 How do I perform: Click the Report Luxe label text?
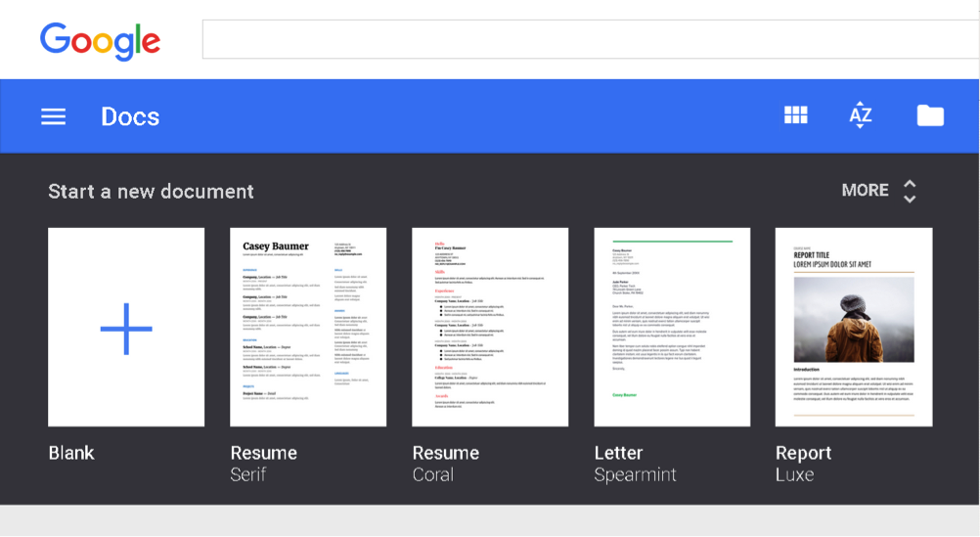click(x=803, y=463)
